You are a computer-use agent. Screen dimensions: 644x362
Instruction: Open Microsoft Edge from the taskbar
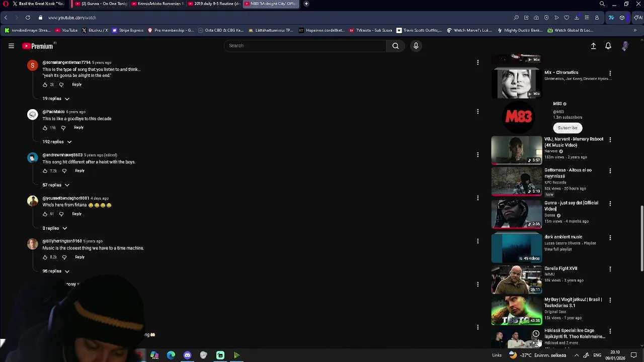tap(171, 355)
